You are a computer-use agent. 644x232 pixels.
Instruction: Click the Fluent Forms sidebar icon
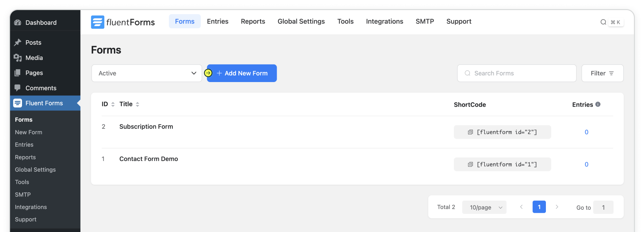pyautogui.click(x=18, y=103)
